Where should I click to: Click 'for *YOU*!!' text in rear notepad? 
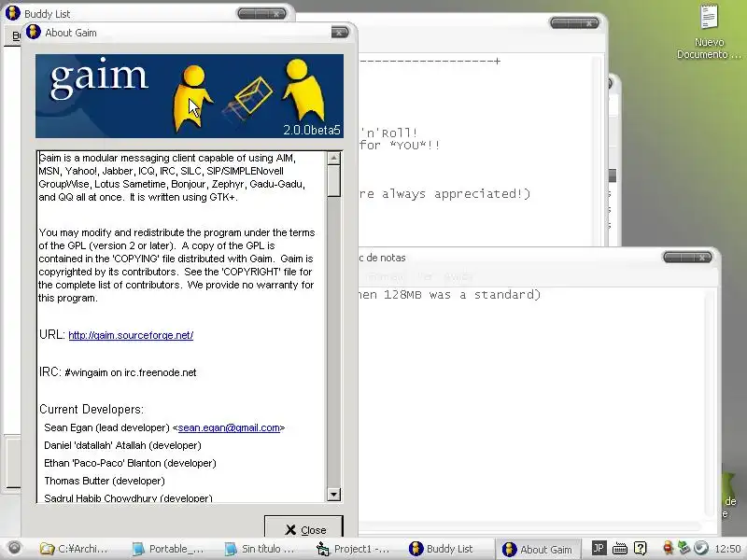pyautogui.click(x=400, y=146)
